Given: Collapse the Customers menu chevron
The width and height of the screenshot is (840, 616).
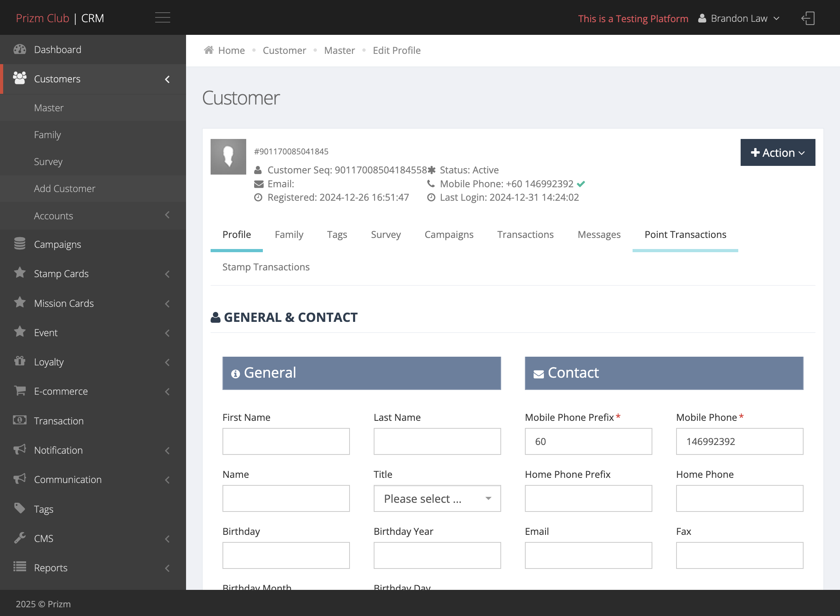Looking at the screenshot, I should 167,79.
